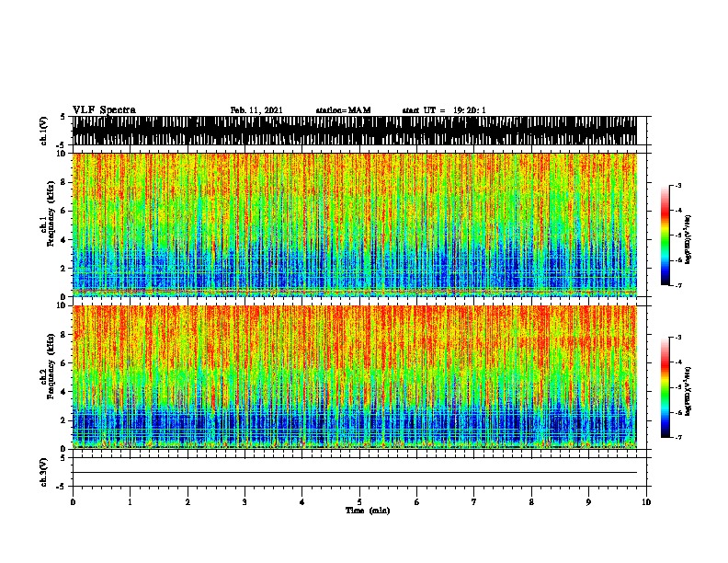Click the '2' kHz tick on ch.1 spectrogram
728x563 pixels.
coord(64,269)
